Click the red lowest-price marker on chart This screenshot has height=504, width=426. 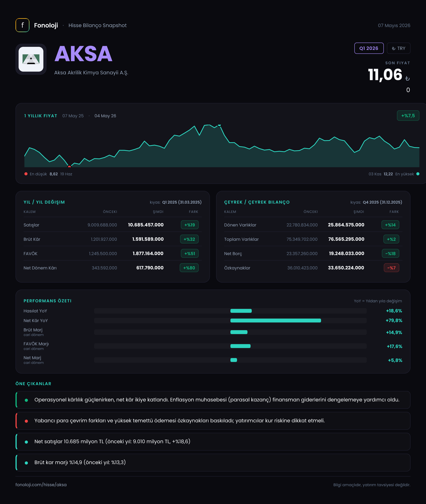pos(69,167)
